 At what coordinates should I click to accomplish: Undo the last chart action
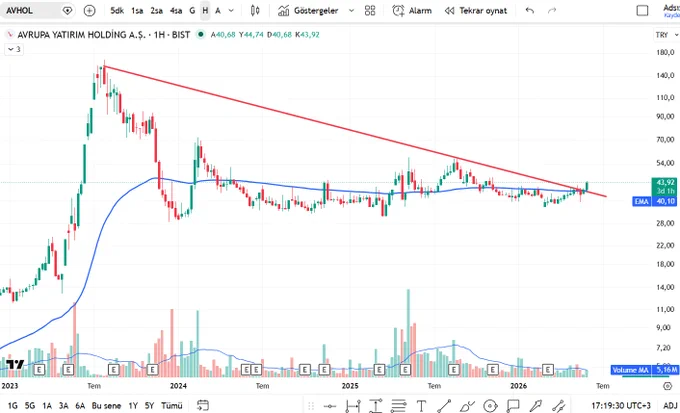click(x=530, y=11)
